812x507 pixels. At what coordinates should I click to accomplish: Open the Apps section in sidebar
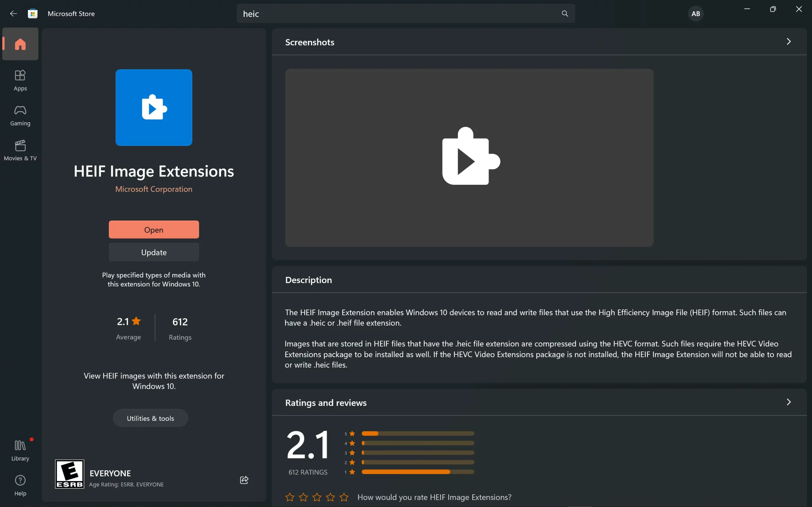pyautogui.click(x=20, y=80)
